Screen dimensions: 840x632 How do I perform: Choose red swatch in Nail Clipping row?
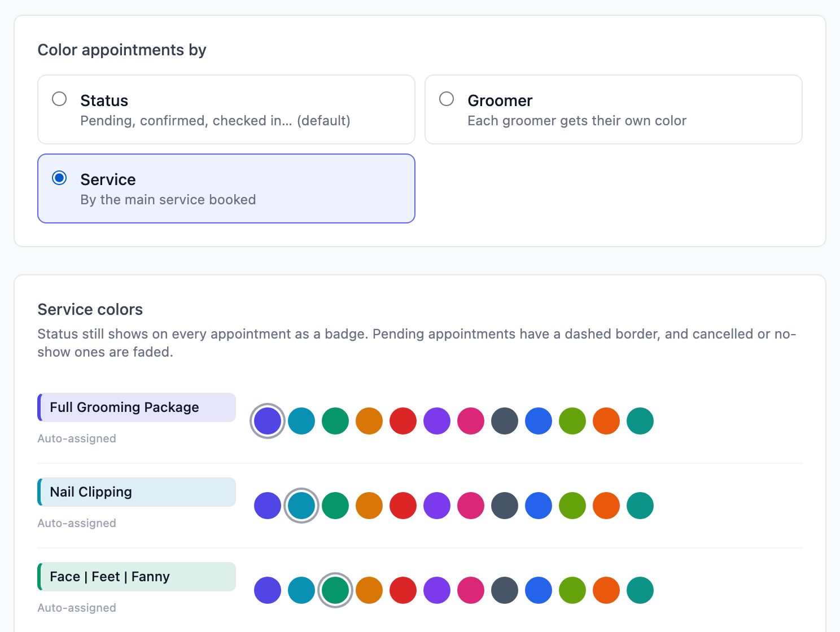[403, 506]
